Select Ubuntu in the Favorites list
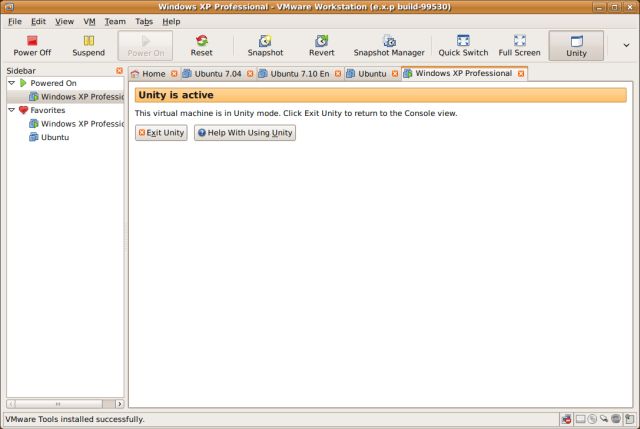 pyautogui.click(x=49, y=137)
